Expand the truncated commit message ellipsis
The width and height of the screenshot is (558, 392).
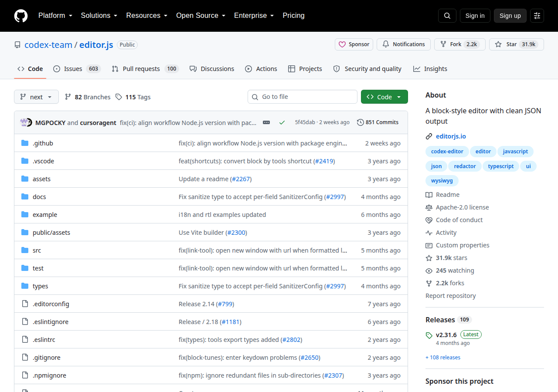[266, 122]
